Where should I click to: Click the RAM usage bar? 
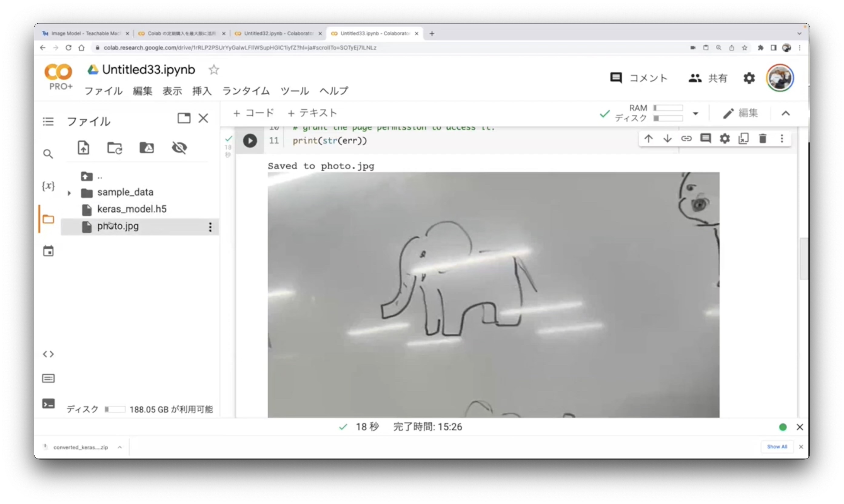pyautogui.click(x=668, y=108)
